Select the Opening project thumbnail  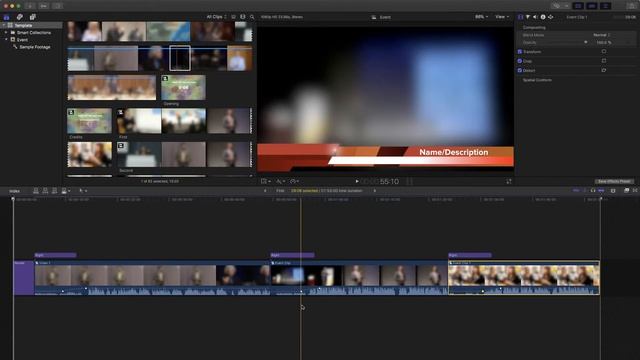pos(183,87)
